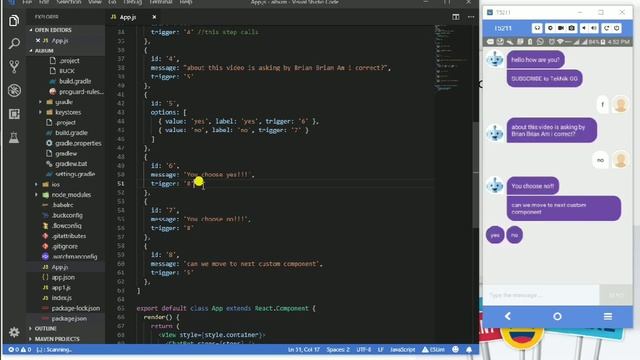Open settings.gradle in the file tree

(75, 174)
